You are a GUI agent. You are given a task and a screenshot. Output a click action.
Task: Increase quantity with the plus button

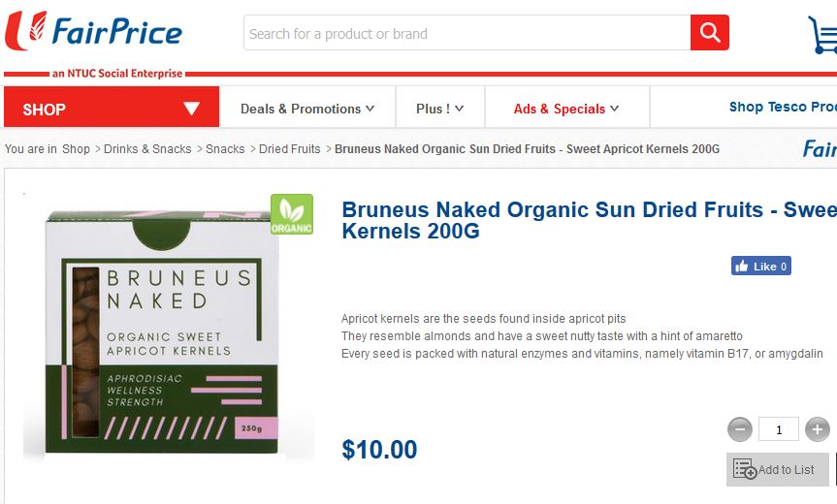(x=818, y=429)
